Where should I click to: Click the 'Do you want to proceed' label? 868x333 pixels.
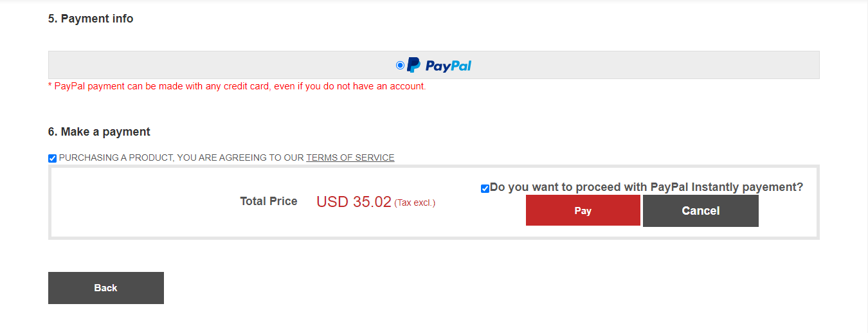point(646,187)
